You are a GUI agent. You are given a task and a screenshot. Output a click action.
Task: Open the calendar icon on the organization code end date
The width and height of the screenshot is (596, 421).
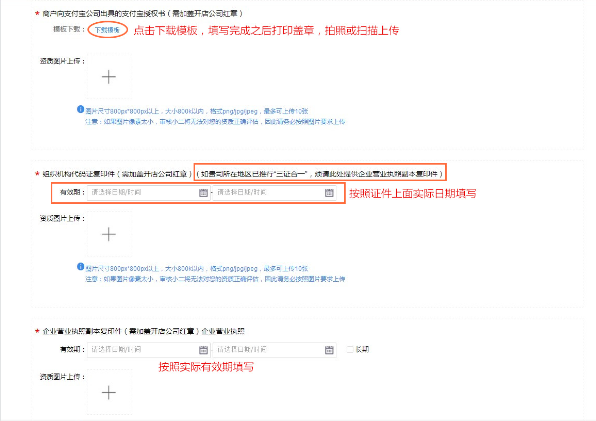[329, 193]
